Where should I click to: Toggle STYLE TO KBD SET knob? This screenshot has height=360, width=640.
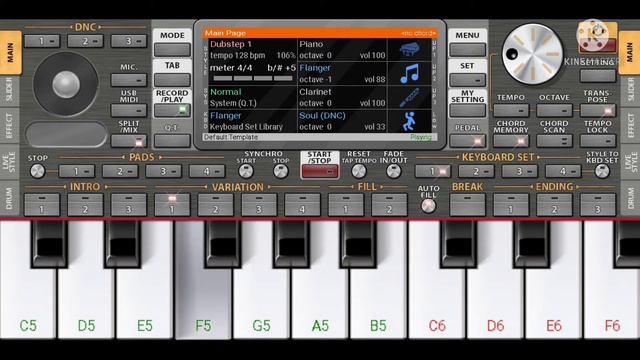pos(602,171)
